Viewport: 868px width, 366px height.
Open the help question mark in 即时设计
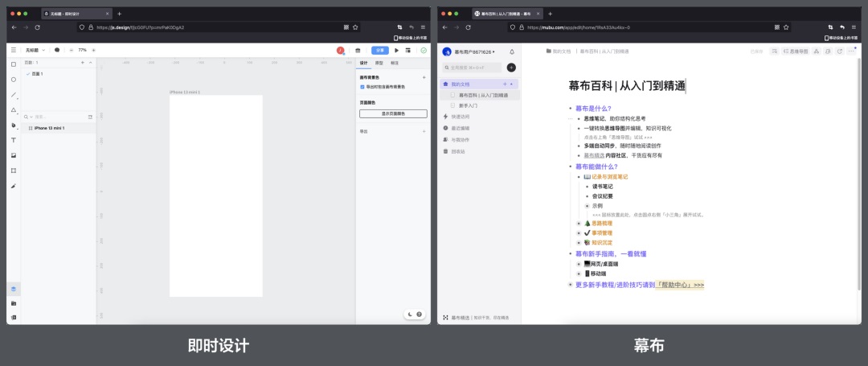(x=419, y=314)
